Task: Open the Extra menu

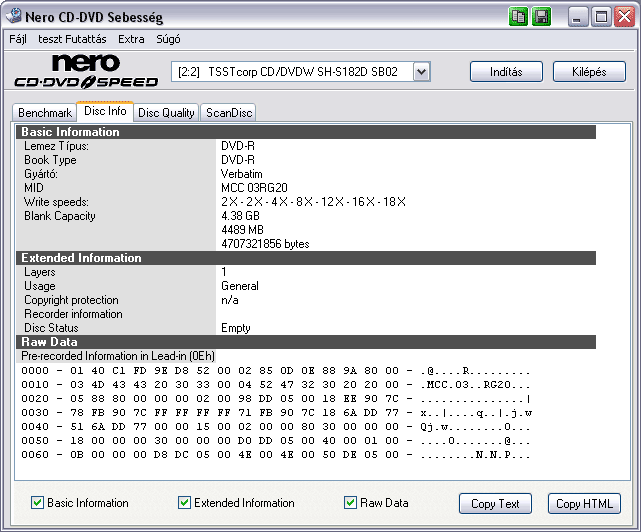Action: point(131,39)
